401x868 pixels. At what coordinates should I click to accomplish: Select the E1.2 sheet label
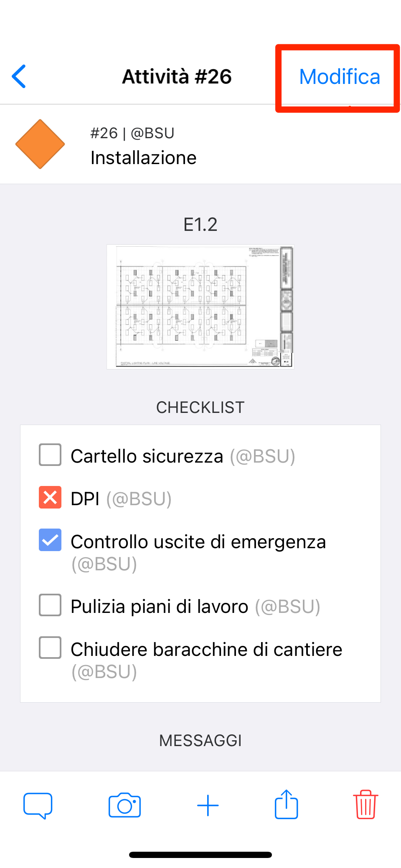tap(200, 225)
